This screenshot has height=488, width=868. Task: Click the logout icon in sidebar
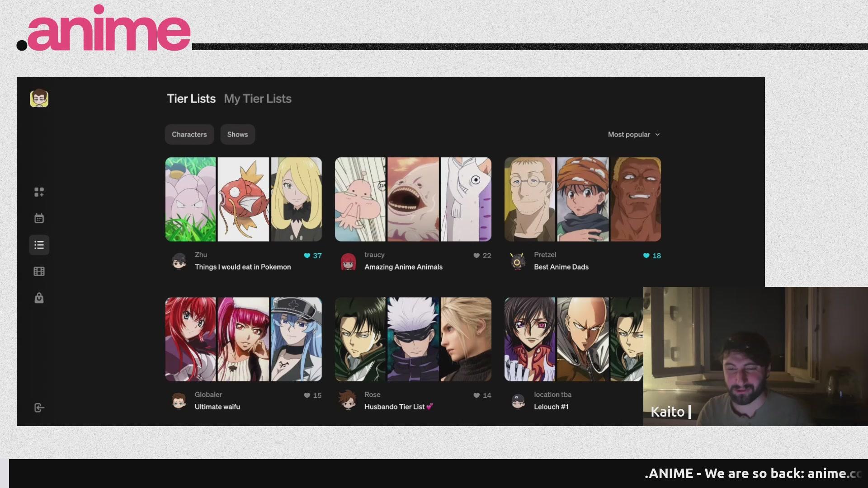click(x=39, y=408)
